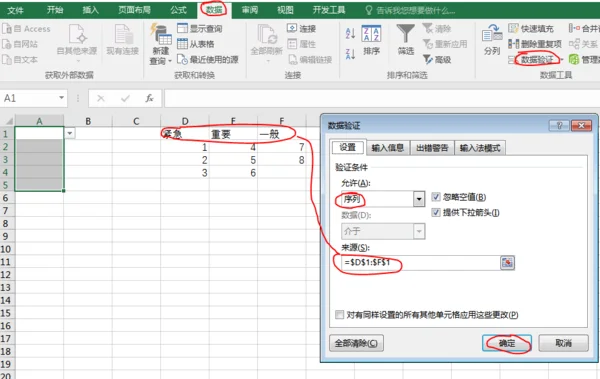The width and height of the screenshot is (600, 379).
Task: Click the help ? button in 数据验证 dialog
Action: pos(559,126)
